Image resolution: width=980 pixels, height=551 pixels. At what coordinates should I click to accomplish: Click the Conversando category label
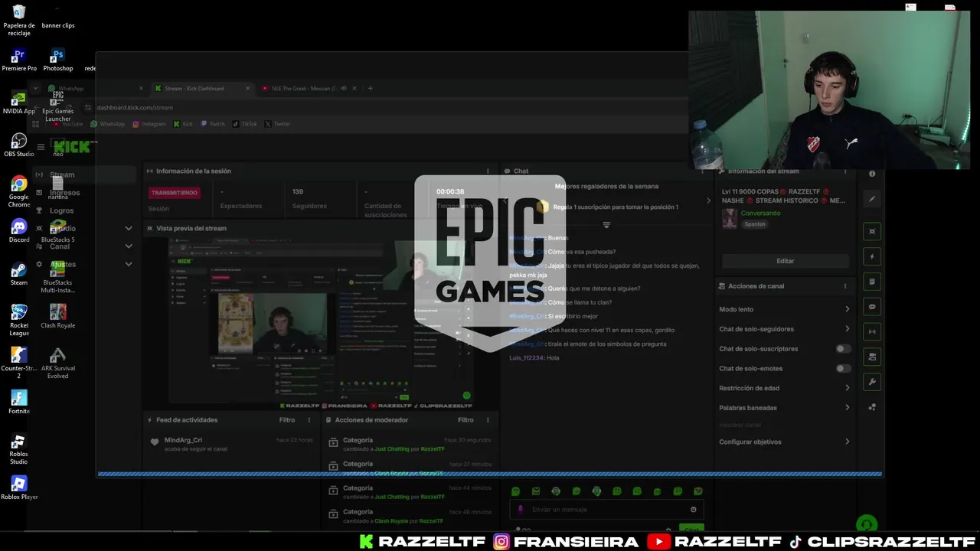(760, 214)
